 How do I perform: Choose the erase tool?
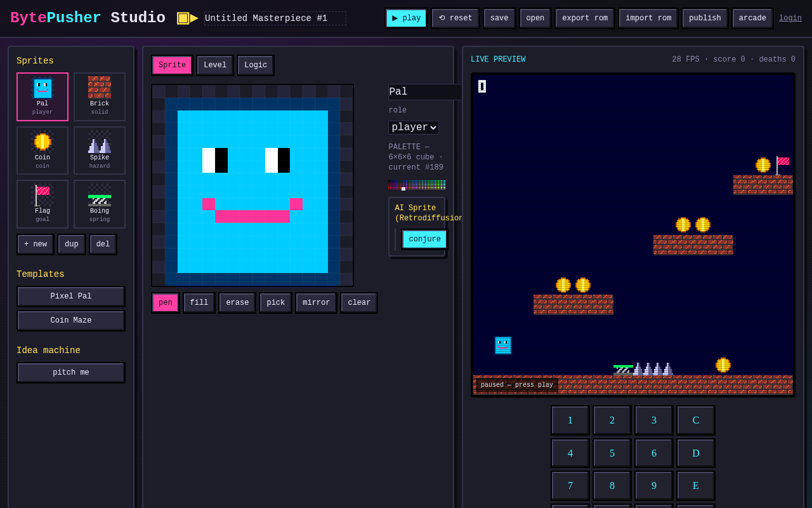(x=237, y=303)
